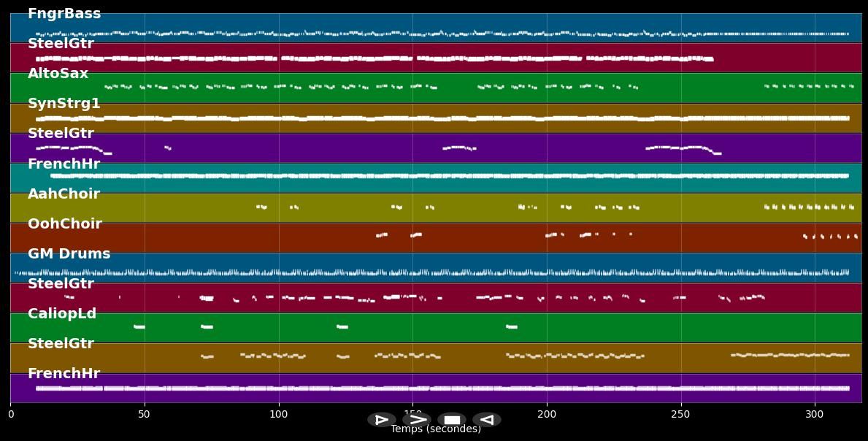Image resolution: width=868 pixels, height=441 pixels.
Task: Click the FrenchHr label on bottom purple track
Action: click(x=64, y=374)
